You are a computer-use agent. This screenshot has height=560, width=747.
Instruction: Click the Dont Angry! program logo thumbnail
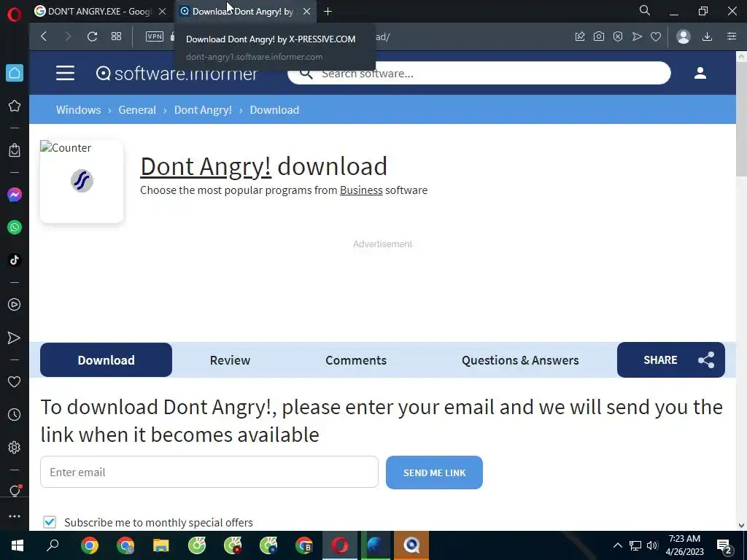coord(82,181)
